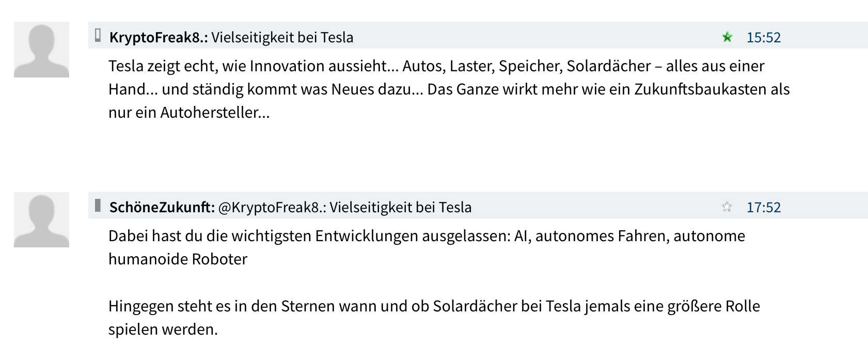Open first post's title "Vielseitigkeit bei Tesla"
The width and height of the screenshot is (868, 361).
coord(282,37)
